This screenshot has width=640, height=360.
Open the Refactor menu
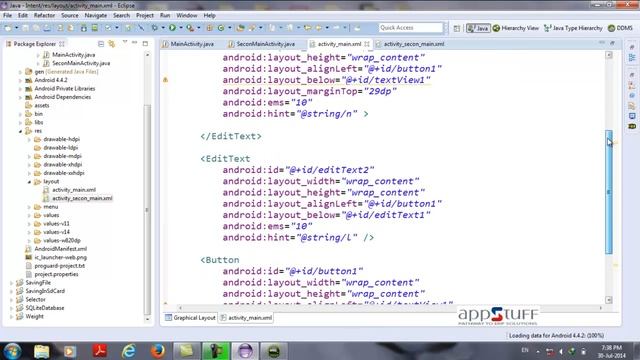(x=44, y=16)
